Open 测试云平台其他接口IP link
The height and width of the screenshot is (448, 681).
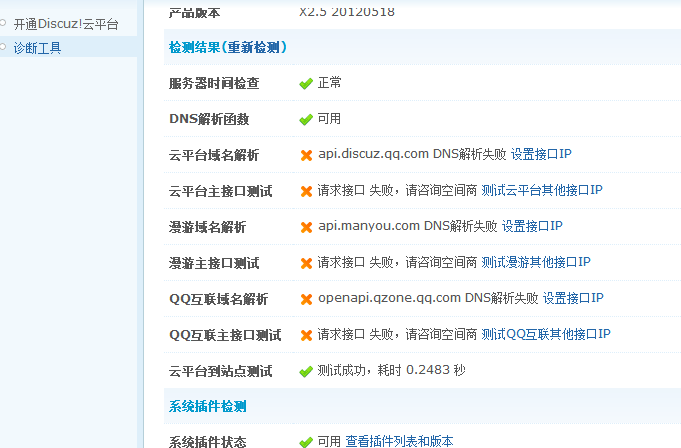pos(542,190)
